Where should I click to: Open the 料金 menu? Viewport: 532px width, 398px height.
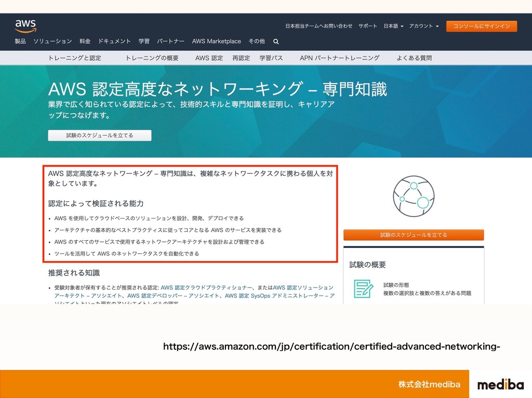85,42
